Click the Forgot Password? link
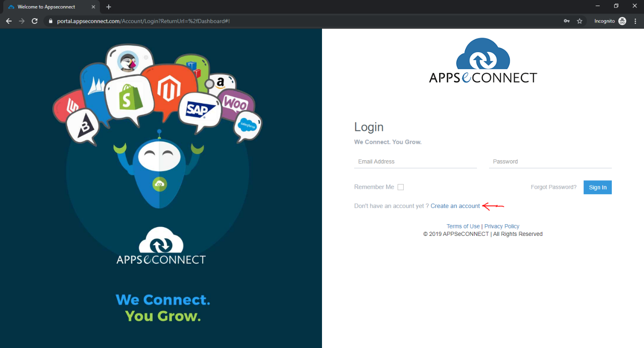The image size is (644, 348). pos(553,187)
